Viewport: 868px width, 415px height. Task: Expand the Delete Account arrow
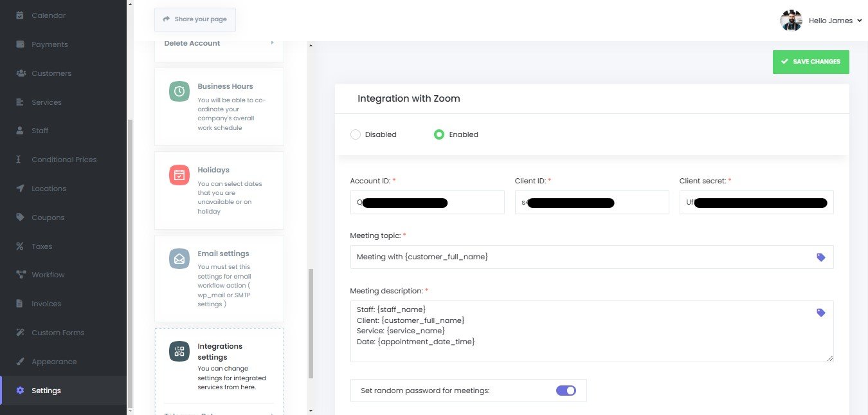pyautogui.click(x=272, y=43)
